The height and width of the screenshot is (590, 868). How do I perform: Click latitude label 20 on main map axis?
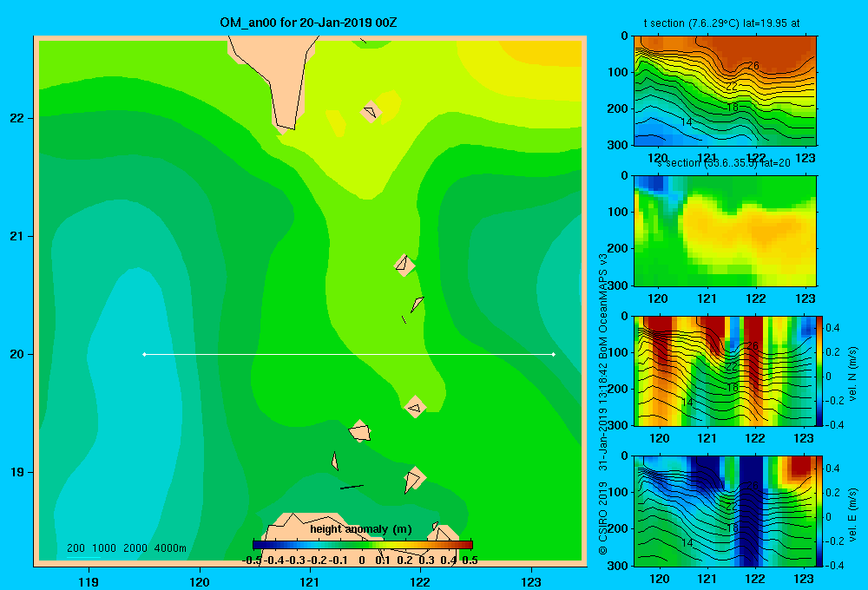click(x=16, y=354)
